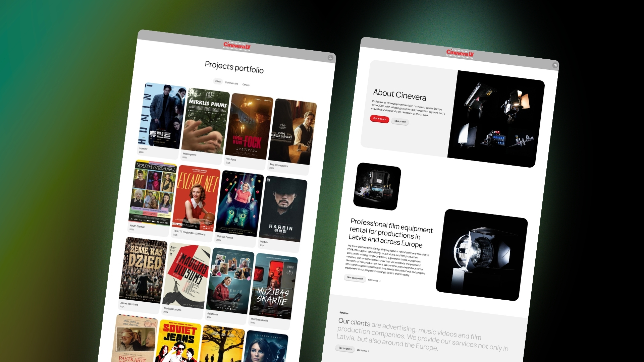Click the CineveraLV logo on the Projects portfolio page
Viewport: 644px width, 362px height.
tap(237, 46)
